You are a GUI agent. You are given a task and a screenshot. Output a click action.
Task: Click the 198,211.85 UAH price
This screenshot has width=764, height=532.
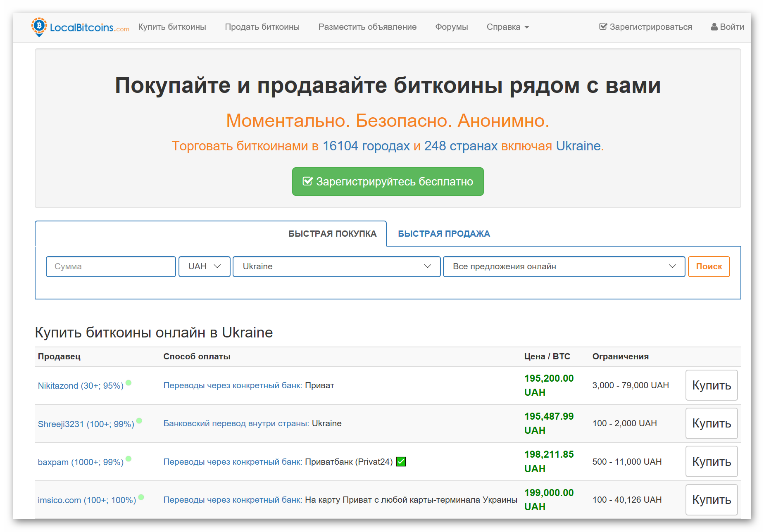click(x=549, y=462)
